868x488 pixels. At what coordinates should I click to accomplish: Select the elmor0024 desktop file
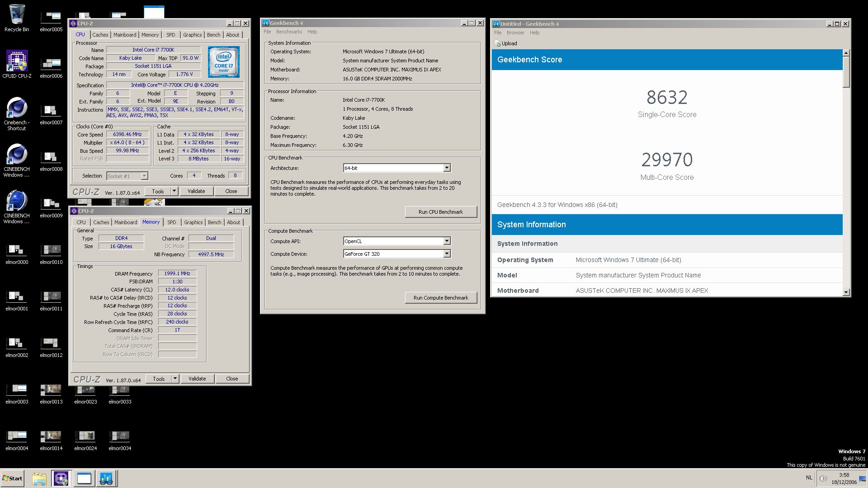[x=85, y=440]
